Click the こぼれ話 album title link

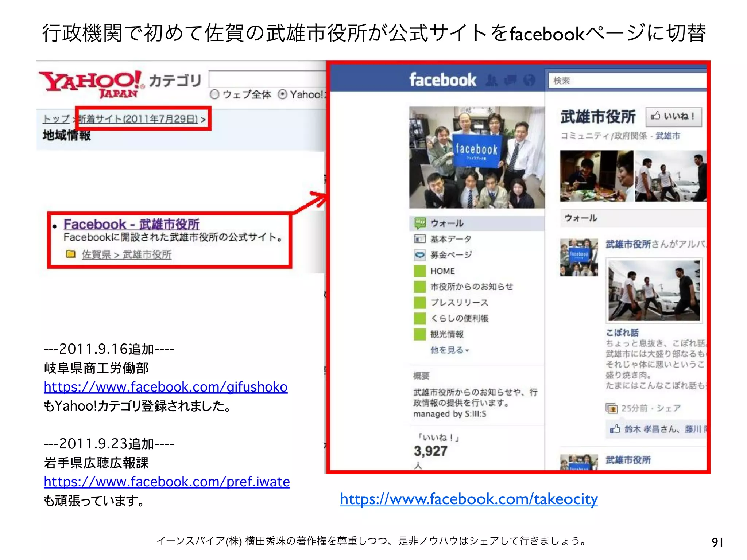point(622,332)
